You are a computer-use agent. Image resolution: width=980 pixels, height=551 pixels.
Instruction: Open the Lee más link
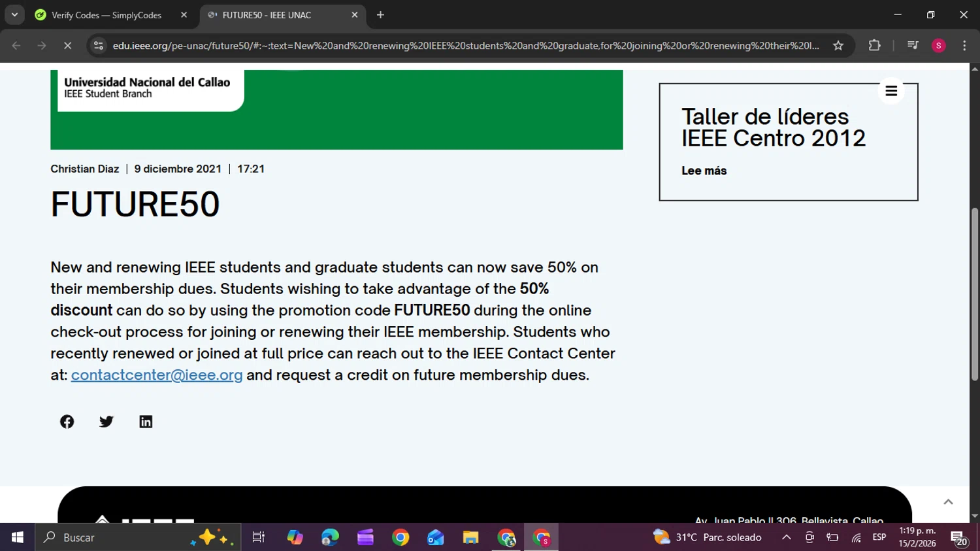pyautogui.click(x=704, y=171)
